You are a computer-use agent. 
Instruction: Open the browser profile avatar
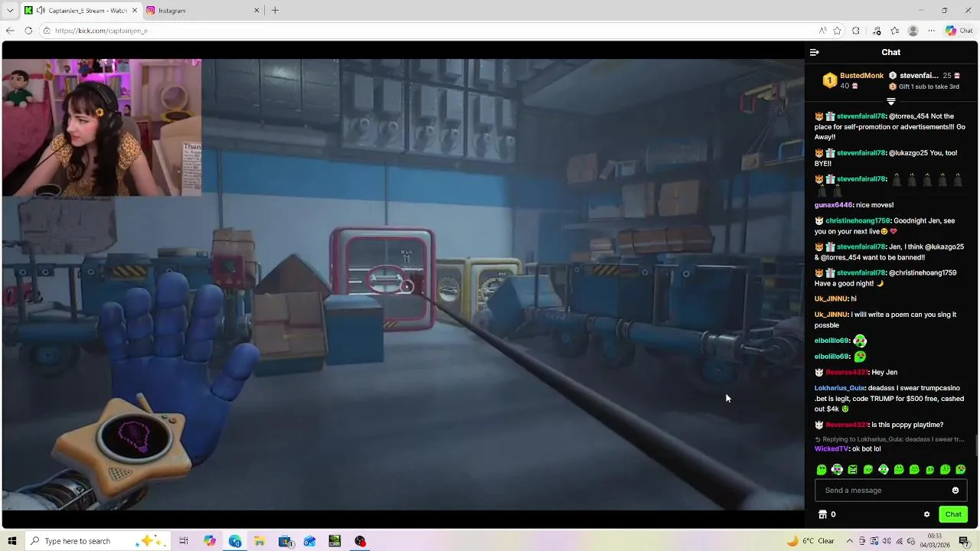click(913, 31)
